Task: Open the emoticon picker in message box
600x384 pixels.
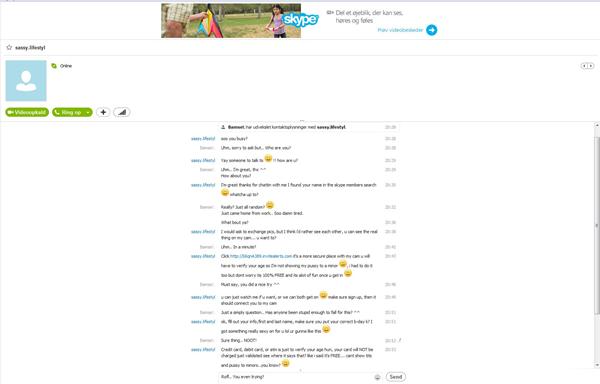Action: [377, 377]
